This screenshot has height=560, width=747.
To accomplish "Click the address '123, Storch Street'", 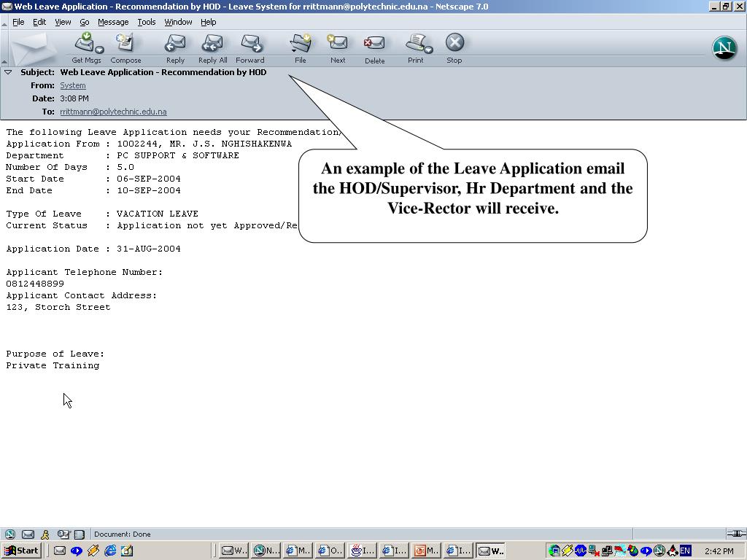I will 58,307.
